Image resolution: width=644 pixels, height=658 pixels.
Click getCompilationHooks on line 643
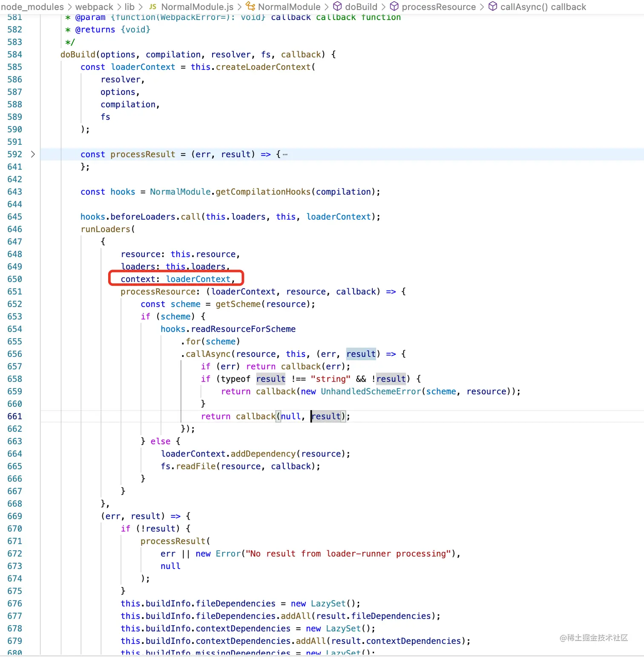click(x=263, y=192)
